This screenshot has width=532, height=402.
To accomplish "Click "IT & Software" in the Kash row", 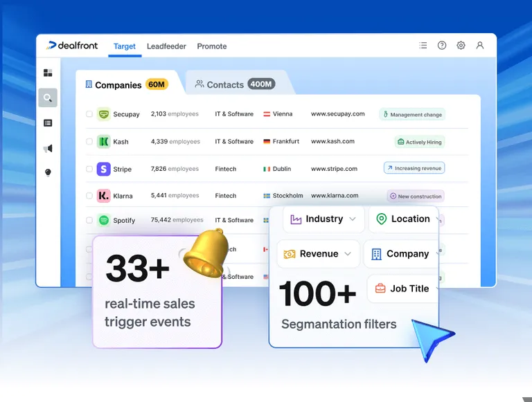I will tap(234, 141).
